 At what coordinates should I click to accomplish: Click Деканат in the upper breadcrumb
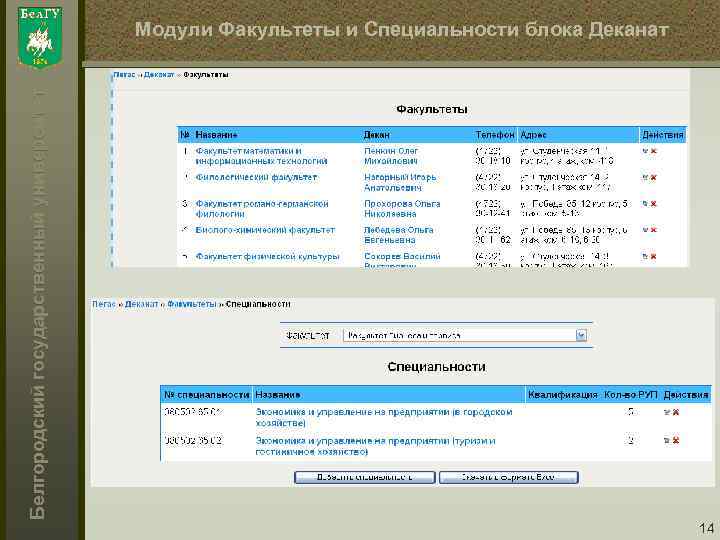159,75
